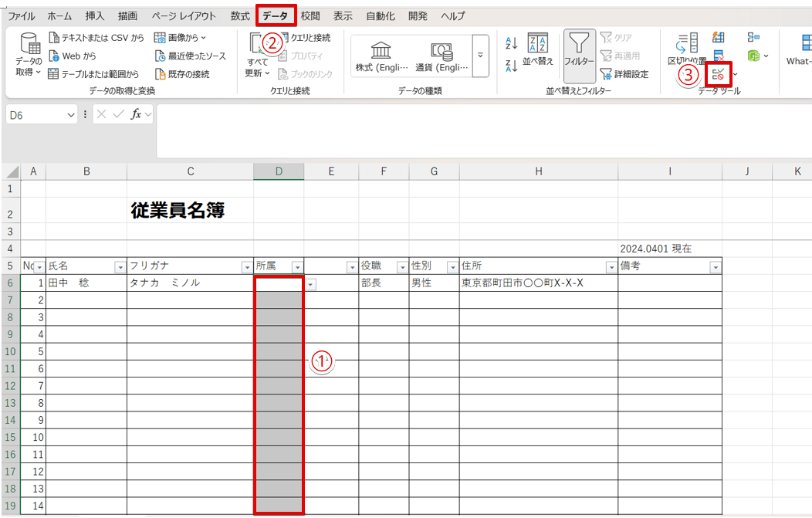This screenshot has width=812, height=518.
Task: Open the 校閲 ribbon tab
Action: [310, 15]
